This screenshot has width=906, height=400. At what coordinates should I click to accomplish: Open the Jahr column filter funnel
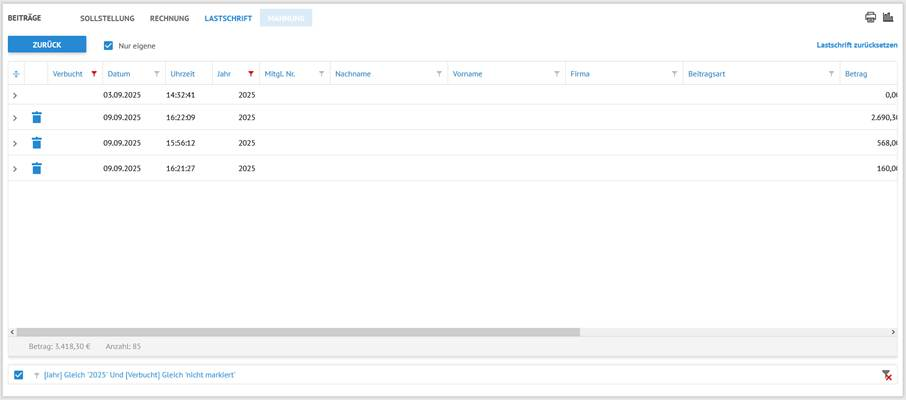(x=250, y=74)
